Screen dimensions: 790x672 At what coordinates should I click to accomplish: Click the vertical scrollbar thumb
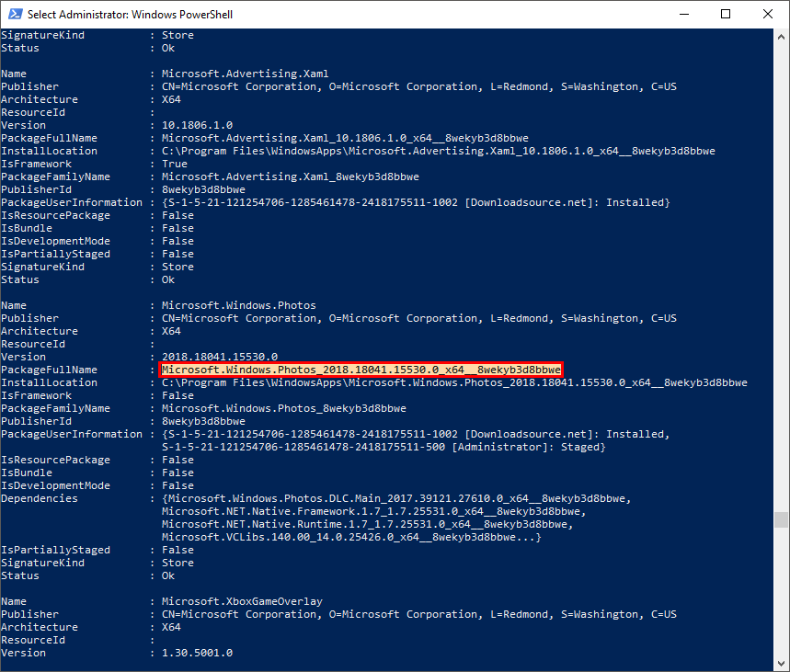(x=781, y=519)
